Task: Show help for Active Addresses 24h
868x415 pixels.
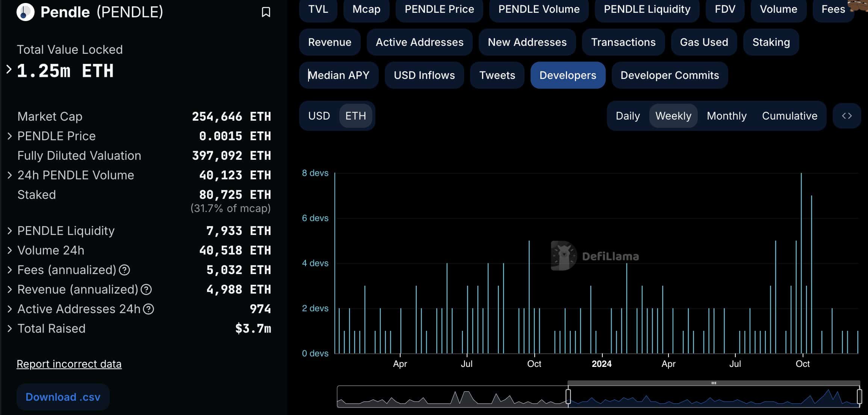Action: pyautogui.click(x=148, y=309)
